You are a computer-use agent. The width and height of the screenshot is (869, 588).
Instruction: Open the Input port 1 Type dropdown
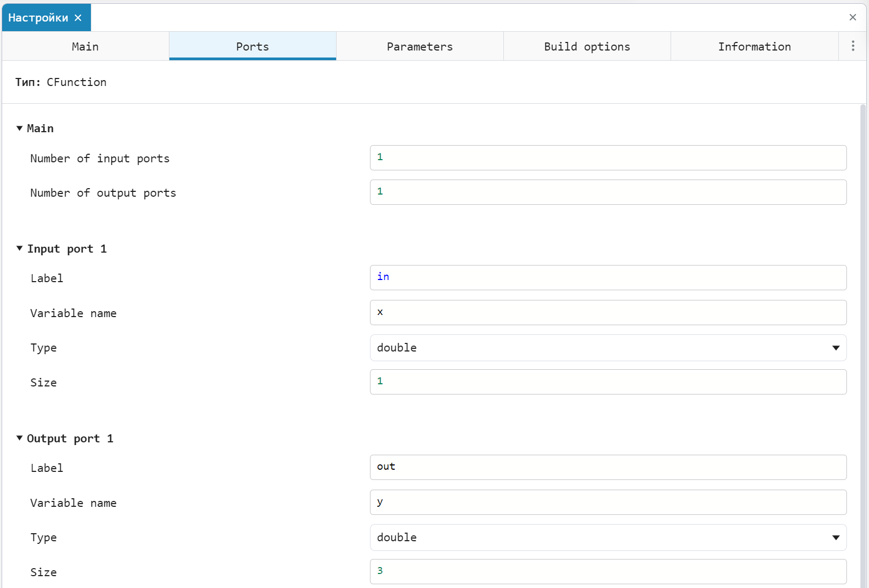click(x=608, y=348)
